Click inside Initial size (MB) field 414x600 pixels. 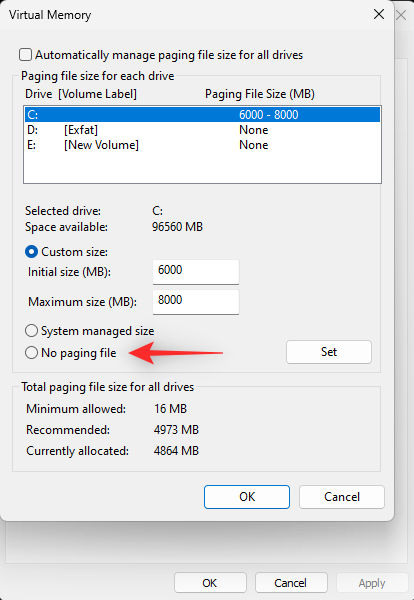click(x=196, y=272)
